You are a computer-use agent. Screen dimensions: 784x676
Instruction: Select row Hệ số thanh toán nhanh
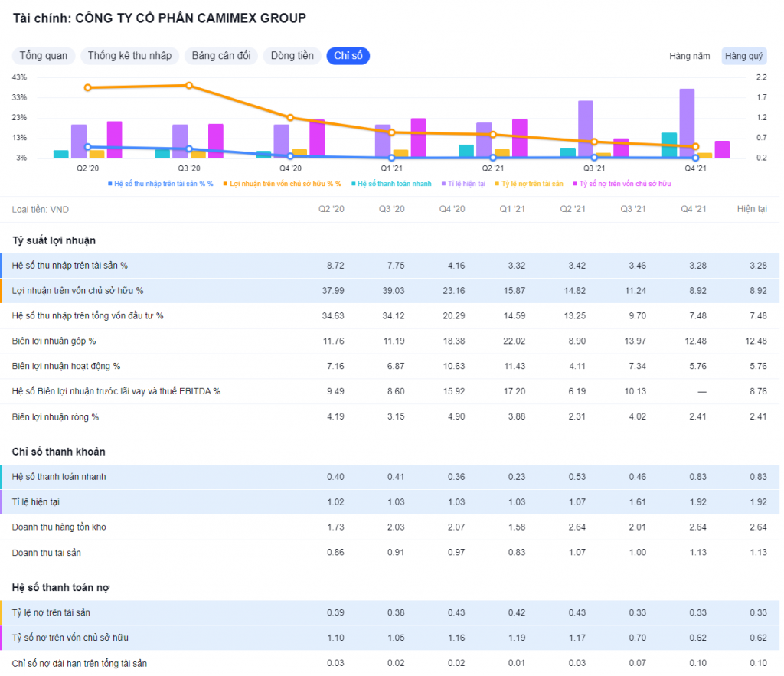click(390, 476)
